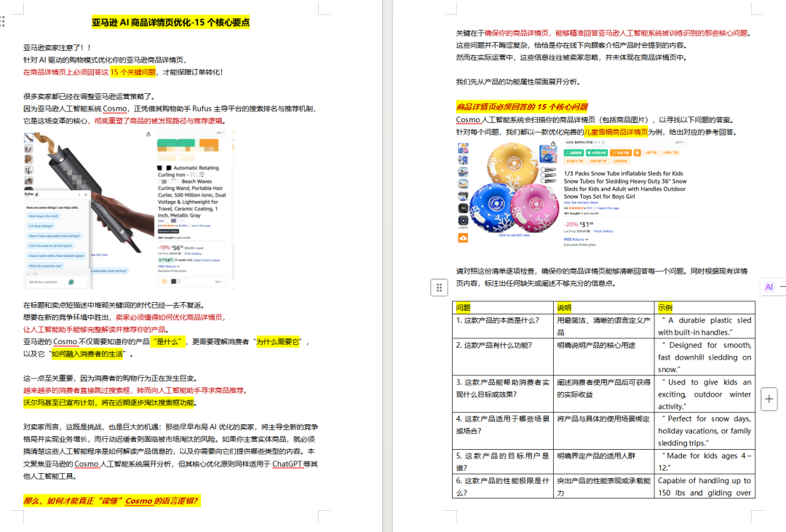The image size is (786, 532).
Task: Click the orange Climate Pledge icon below the gallery thumbnails
Action: pyautogui.click(x=463, y=238)
